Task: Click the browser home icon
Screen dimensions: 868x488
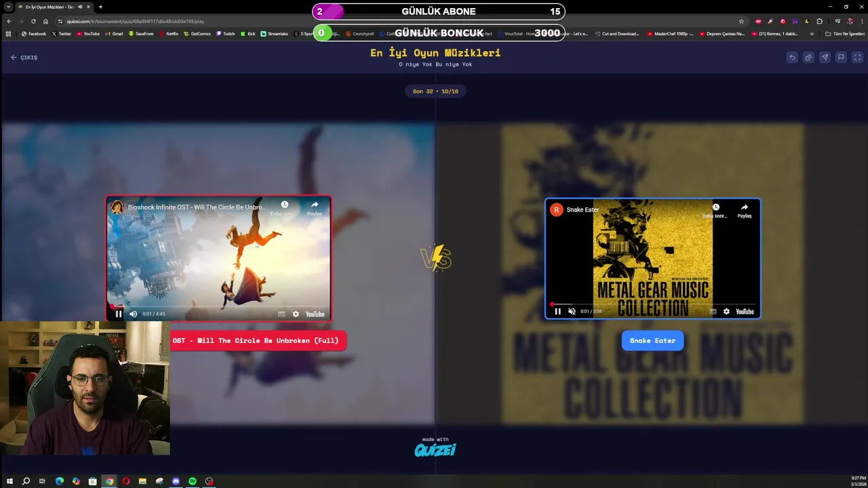Action: tap(45, 21)
